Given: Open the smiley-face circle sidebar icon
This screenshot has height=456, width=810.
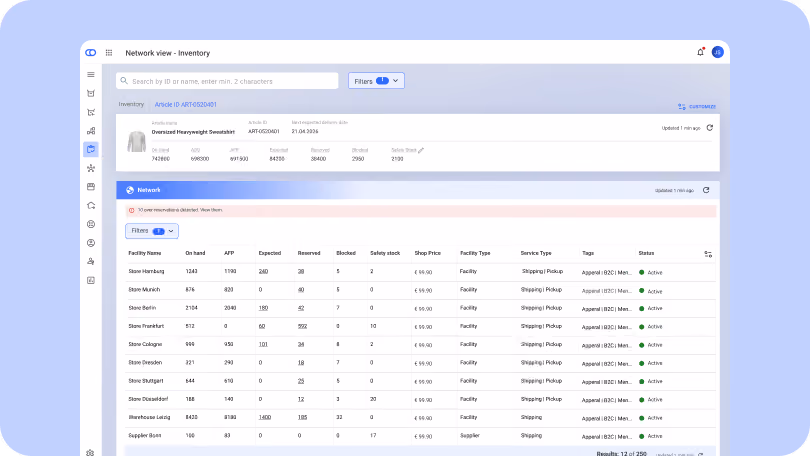Looking at the screenshot, I should (91, 224).
